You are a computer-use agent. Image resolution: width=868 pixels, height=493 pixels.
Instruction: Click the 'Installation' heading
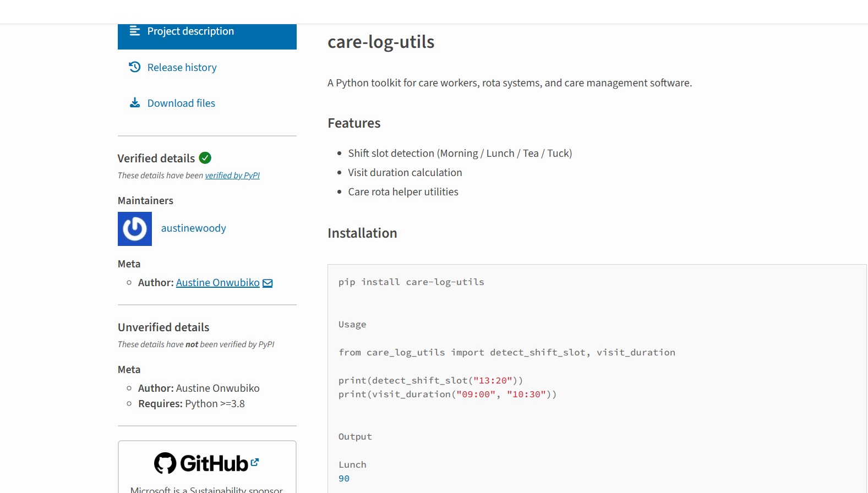pyautogui.click(x=362, y=233)
